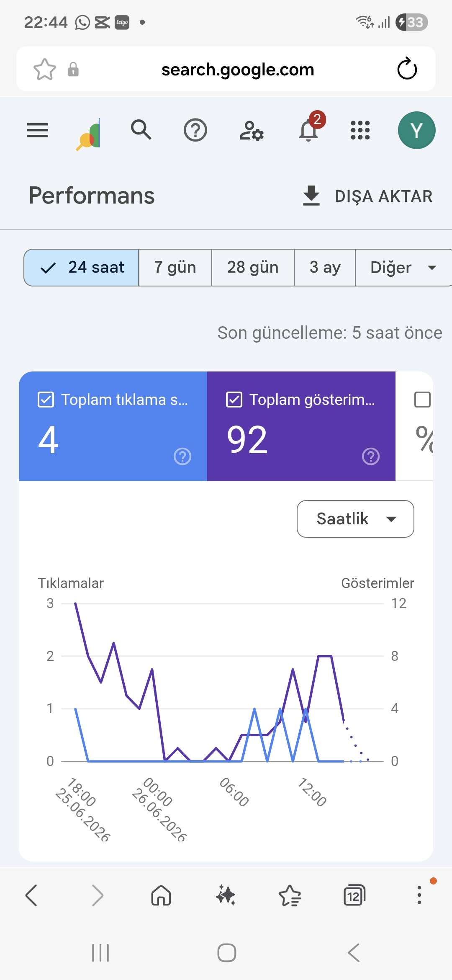Tap the Search Console search icon

coord(141,129)
